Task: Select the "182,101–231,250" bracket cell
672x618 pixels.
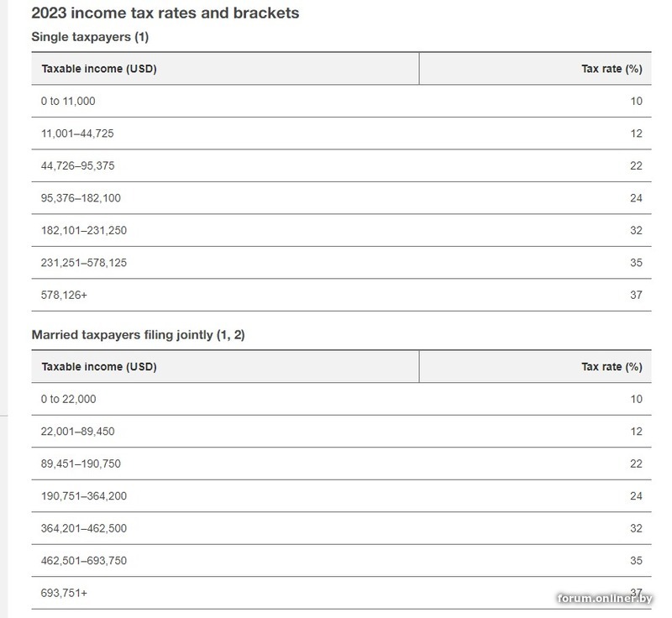Action: 83,230
